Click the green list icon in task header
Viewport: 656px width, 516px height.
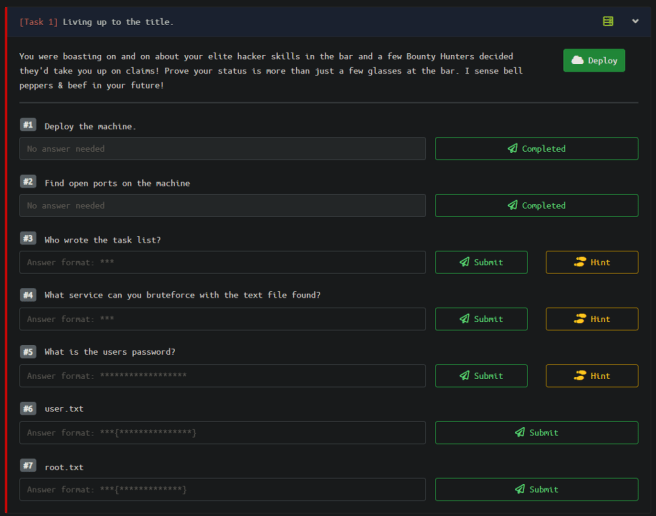point(608,21)
